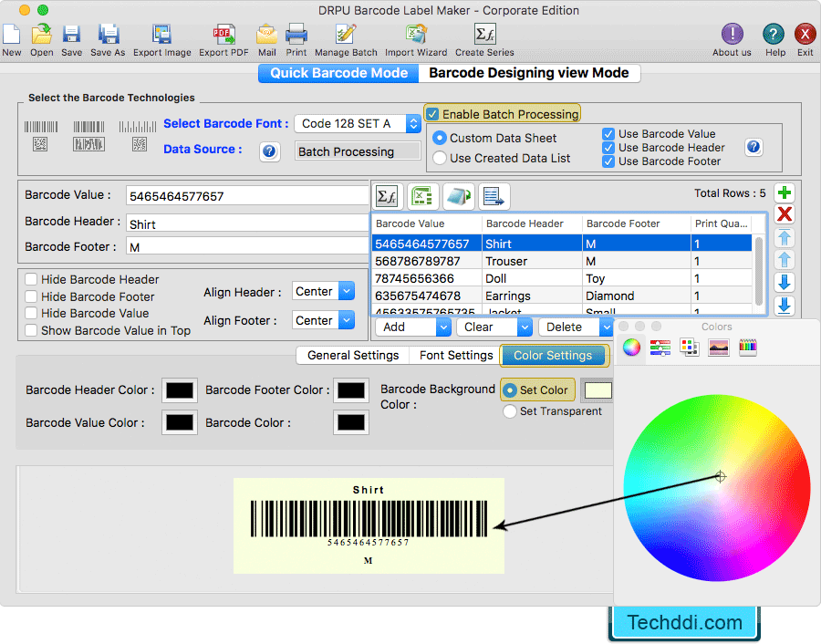This screenshot has width=821, height=644.
Task: Uncheck Use Barcode Value
Action: (608, 134)
